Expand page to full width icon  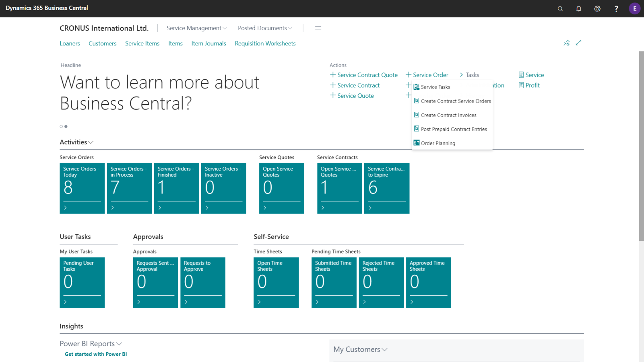pos(578,43)
